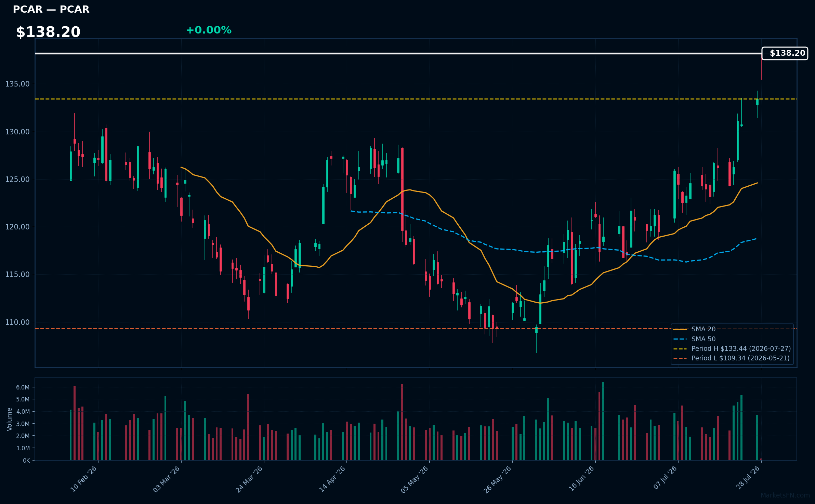Click the 2.0M volume axis label
Image resolution: width=815 pixels, height=504 pixels.
[23, 436]
